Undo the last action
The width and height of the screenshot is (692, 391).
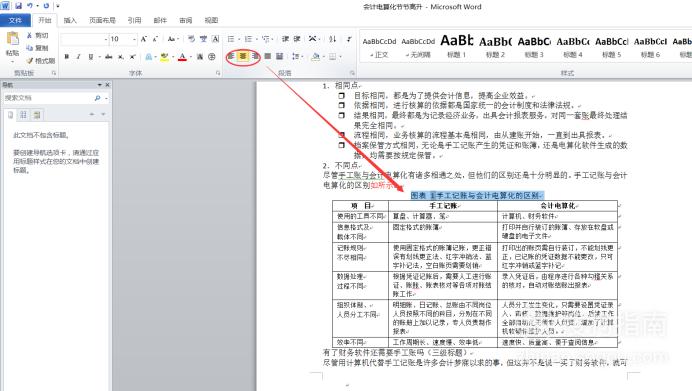point(30,6)
